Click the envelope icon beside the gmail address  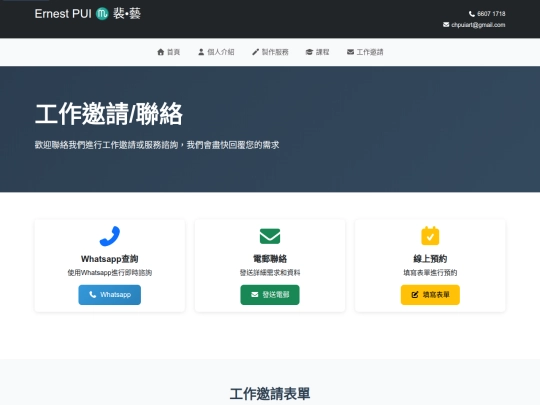tap(446, 25)
